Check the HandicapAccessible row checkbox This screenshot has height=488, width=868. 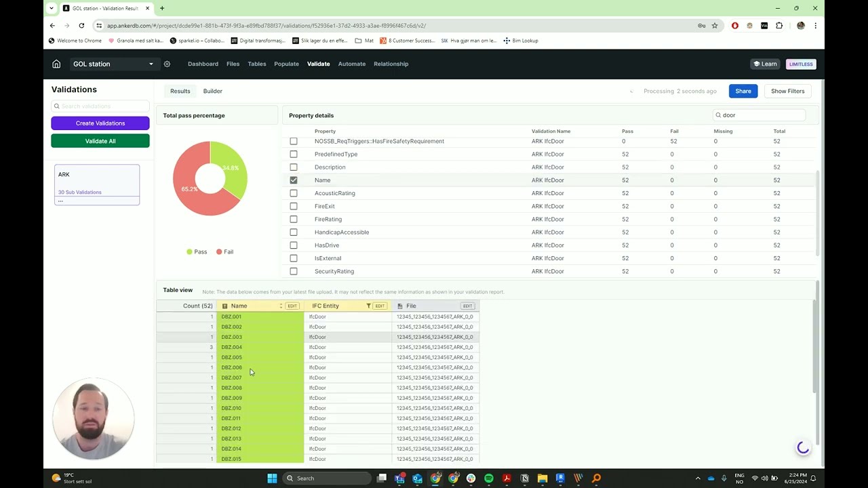coord(294,232)
